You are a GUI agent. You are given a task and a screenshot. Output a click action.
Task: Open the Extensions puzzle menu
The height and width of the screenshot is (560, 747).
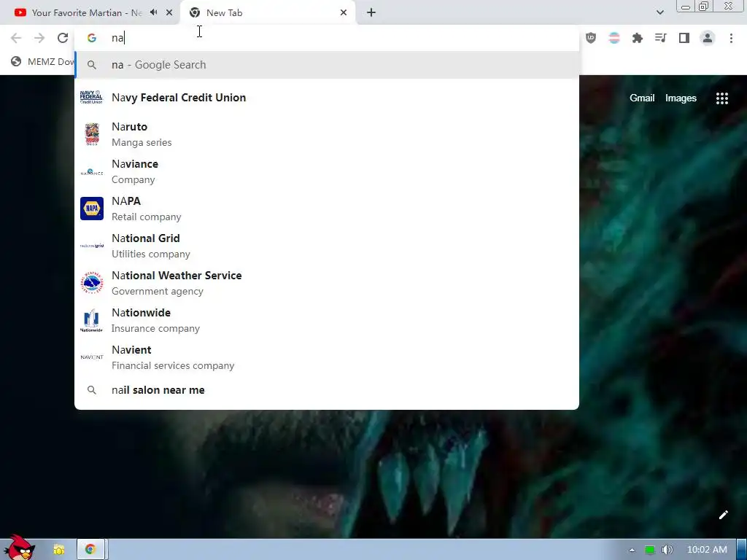638,38
